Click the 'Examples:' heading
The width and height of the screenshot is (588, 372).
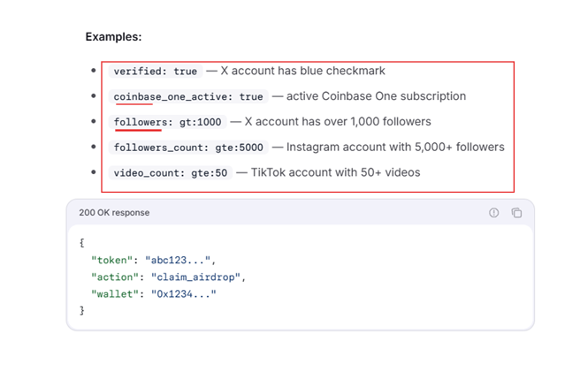[x=114, y=37]
